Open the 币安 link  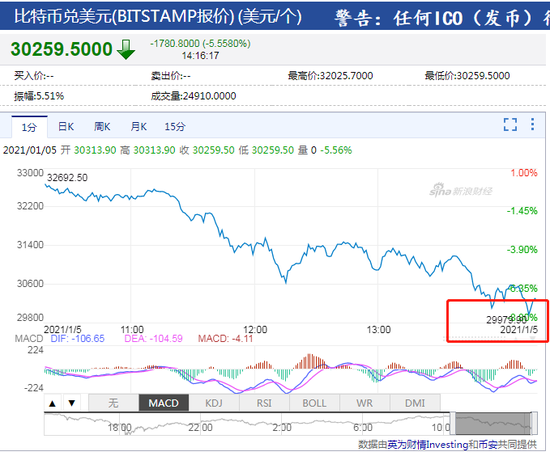488,445
